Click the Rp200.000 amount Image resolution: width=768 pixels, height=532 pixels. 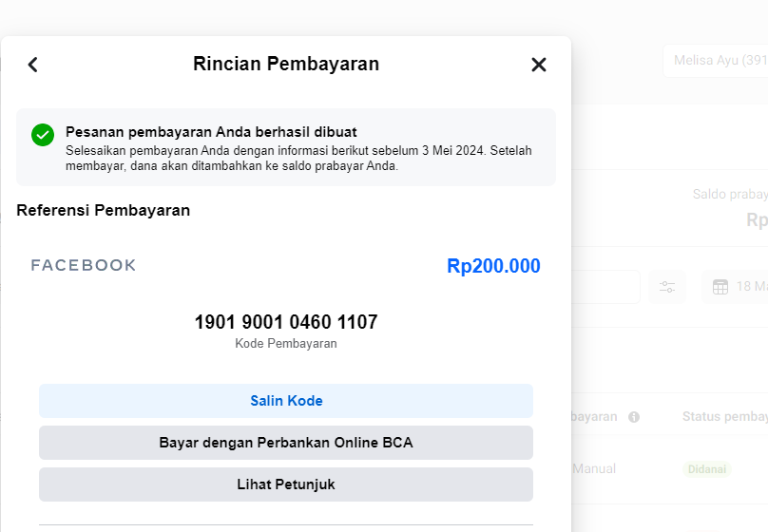coord(493,266)
